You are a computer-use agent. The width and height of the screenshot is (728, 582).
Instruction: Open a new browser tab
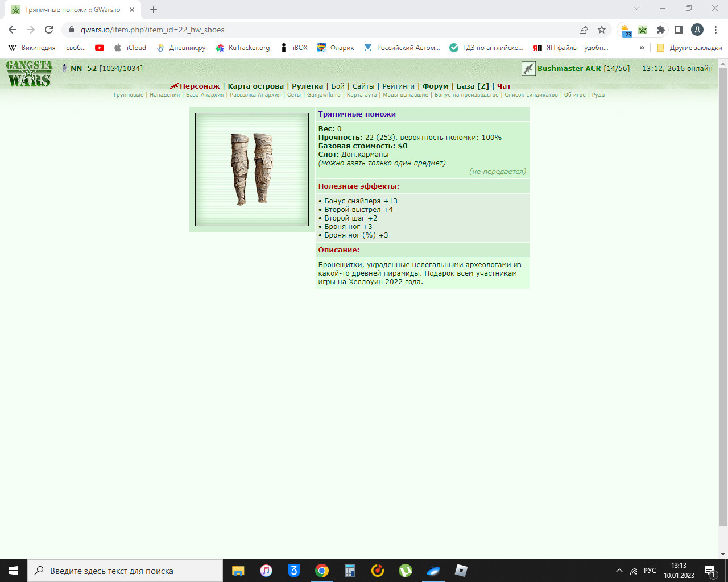click(x=154, y=10)
